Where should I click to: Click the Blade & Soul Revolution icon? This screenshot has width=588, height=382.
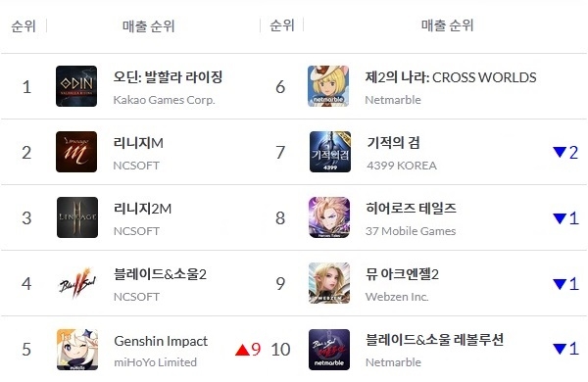pos(329,350)
